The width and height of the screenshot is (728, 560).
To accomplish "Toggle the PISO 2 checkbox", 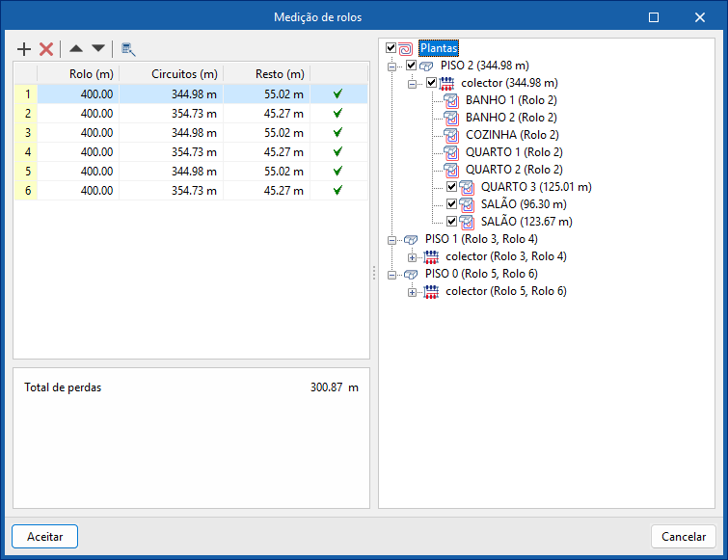I will pyautogui.click(x=412, y=66).
